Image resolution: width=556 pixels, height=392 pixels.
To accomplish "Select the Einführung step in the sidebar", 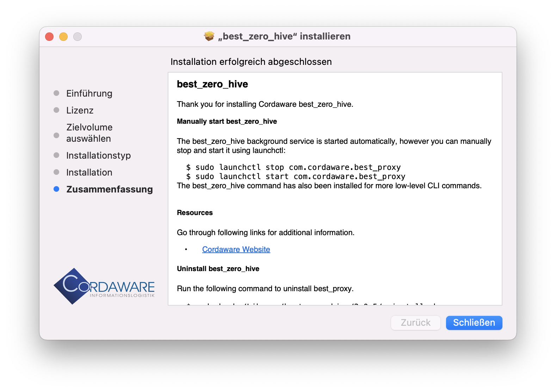I will [89, 93].
